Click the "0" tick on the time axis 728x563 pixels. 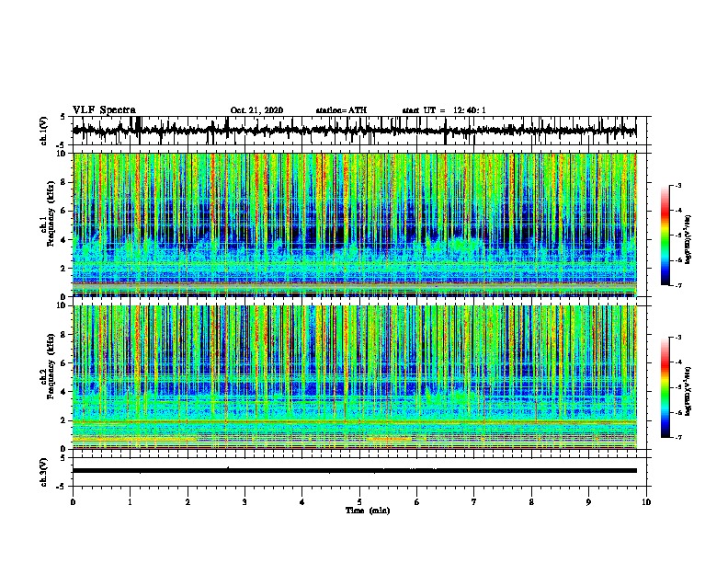click(x=73, y=502)
